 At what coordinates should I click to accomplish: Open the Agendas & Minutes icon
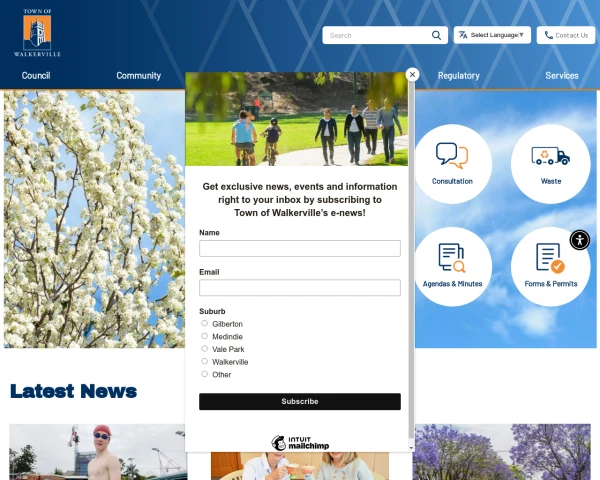[x=452, y=258]
